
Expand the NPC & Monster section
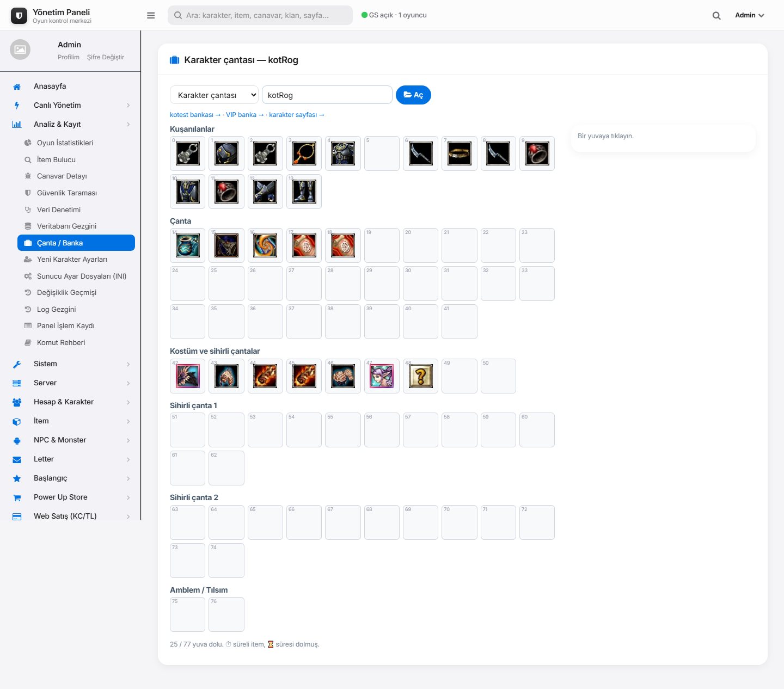tap(71, 440)
